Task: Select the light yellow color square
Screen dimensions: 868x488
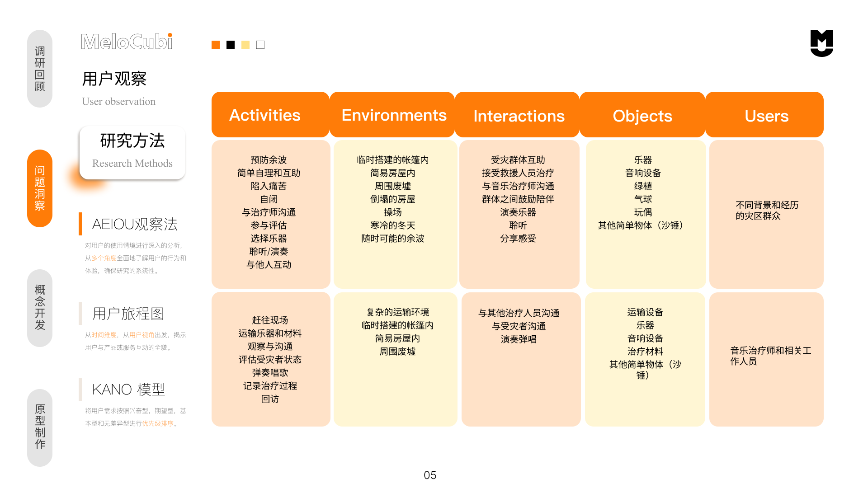Action: (245, 44)
